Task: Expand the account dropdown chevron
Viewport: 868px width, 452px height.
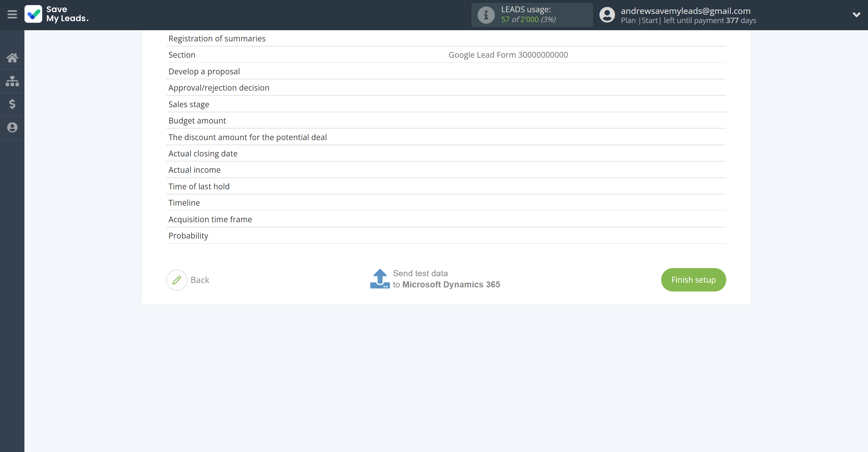Action: click(x=856, y=15)
